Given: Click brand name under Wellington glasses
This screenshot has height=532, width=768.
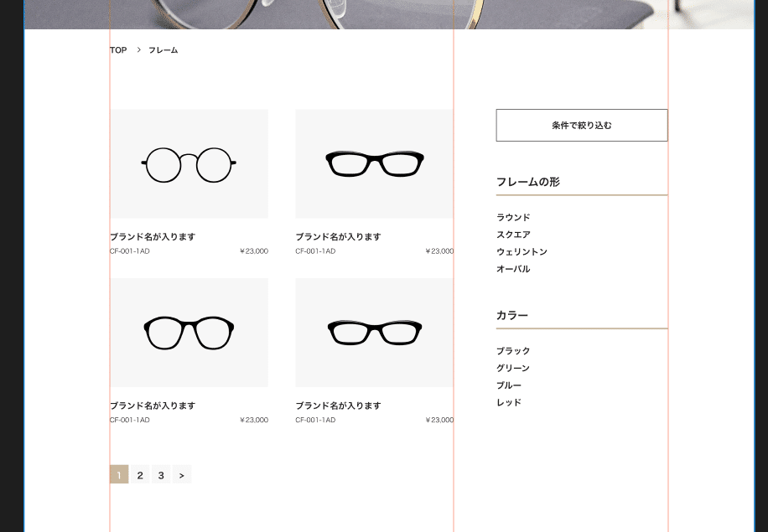Looking at the screenshot, I should [x=153, y=405].
